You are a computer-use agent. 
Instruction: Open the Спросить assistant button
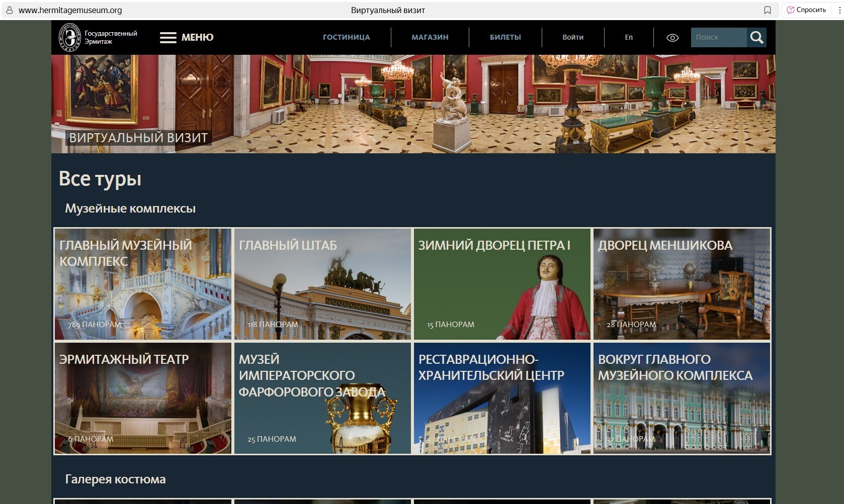pyautogui.click(x=806, y=10)
